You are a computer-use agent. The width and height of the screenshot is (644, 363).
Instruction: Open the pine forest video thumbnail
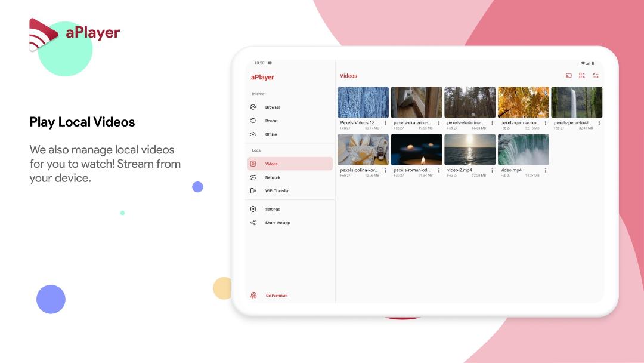point(470,102)
